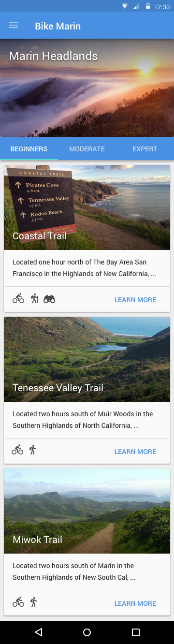Image resolution: width=174 pixels, height=644 pixels.
Task: Open the Tenessee Valley Trail photo
Action: [87, 359]
